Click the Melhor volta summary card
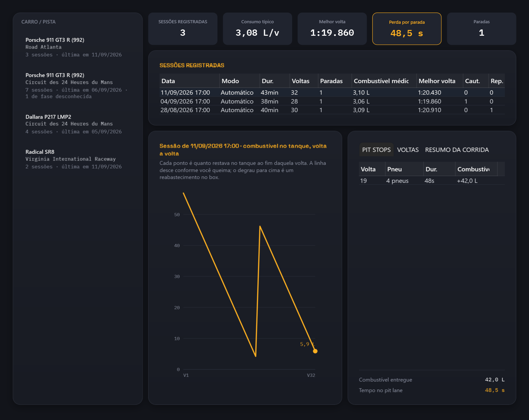529x420 pixels. pyautogui.click(x=332, y=29)
